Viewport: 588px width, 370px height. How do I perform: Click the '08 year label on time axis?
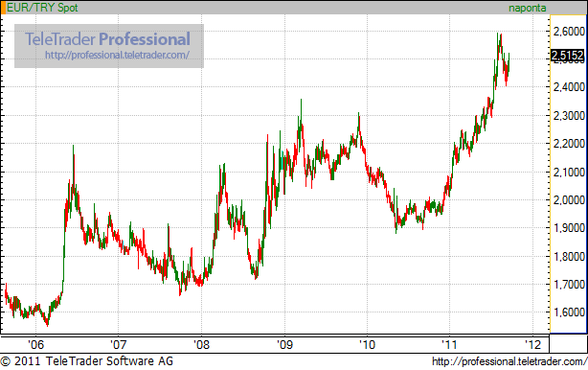coord(201,344)
